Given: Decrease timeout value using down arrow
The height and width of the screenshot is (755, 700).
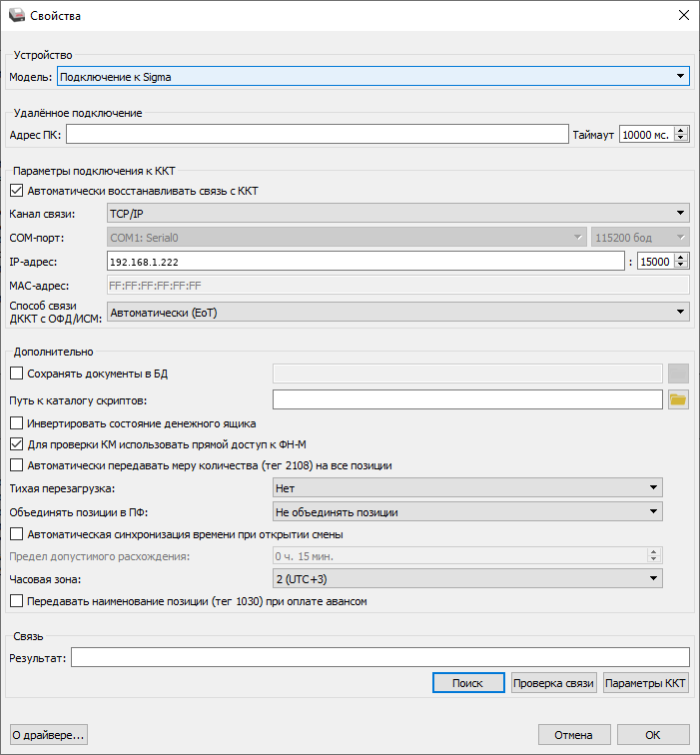Looking at the screenshot, I should [x=680, y=139].
